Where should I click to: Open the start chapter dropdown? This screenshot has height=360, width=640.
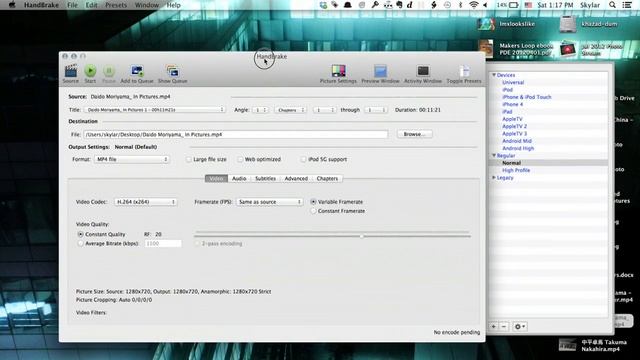pyautogui.click(x=324, y=110)
